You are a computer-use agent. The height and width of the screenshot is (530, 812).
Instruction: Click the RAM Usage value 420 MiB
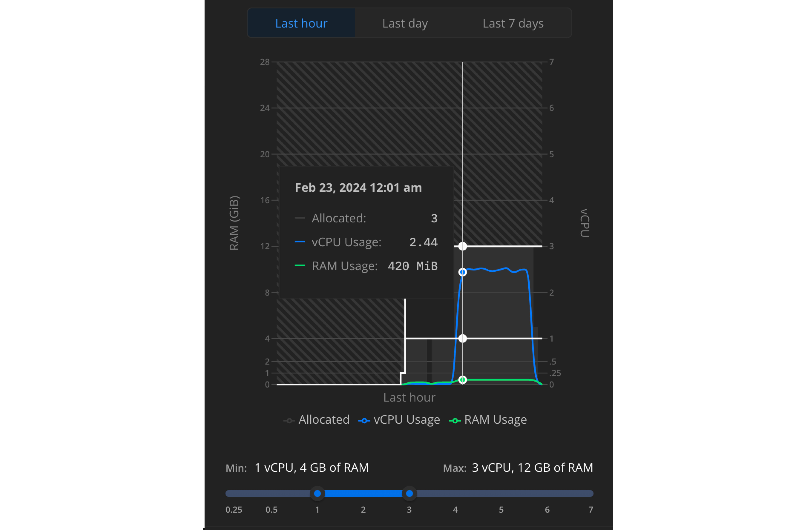[x=413, y=266]
